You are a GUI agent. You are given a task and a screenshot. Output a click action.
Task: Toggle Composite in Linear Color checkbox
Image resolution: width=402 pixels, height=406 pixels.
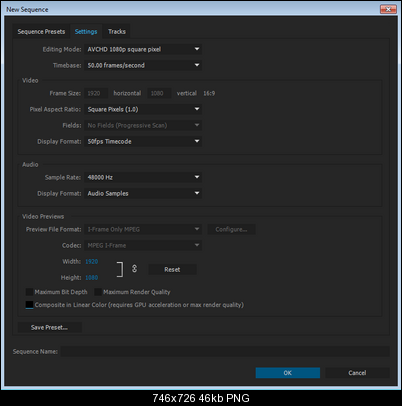(x=29, y=305)
